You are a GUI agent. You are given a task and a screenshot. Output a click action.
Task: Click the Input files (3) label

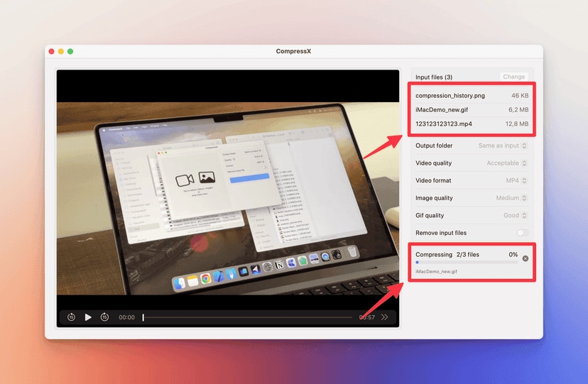click(x=434, y=77)
